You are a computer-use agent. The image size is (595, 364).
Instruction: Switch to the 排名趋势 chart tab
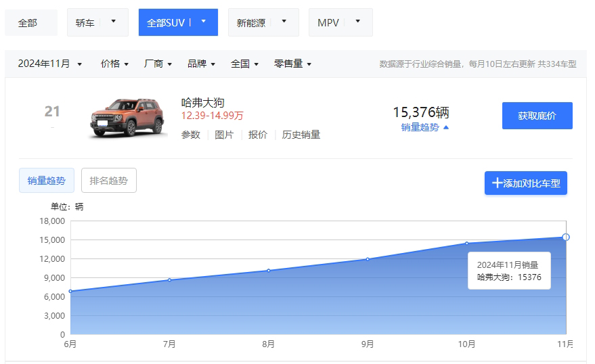coord(109,181)
